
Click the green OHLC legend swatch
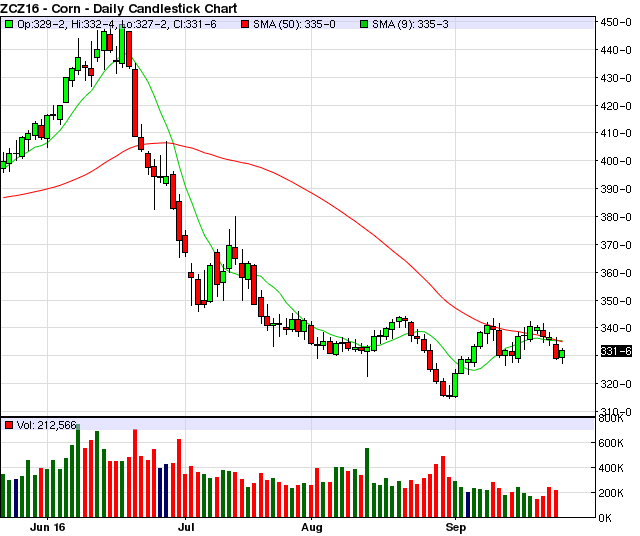point(9,24)
